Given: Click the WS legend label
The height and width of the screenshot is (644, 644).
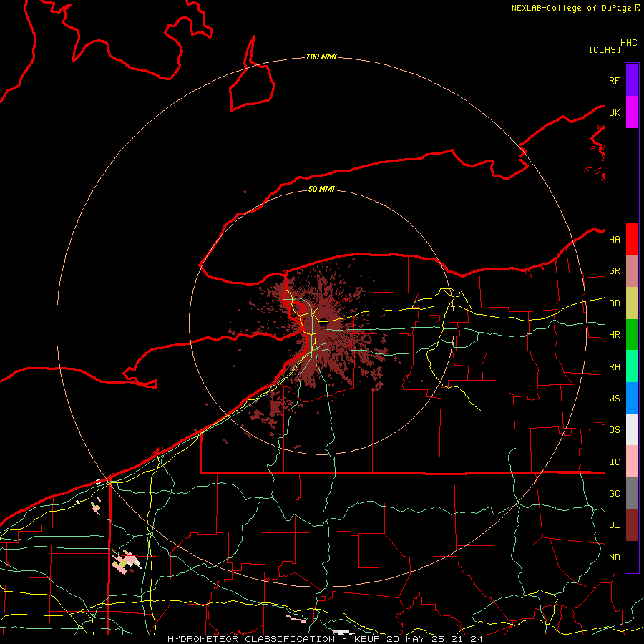Looking at the screenshot, I should [614, 399].
